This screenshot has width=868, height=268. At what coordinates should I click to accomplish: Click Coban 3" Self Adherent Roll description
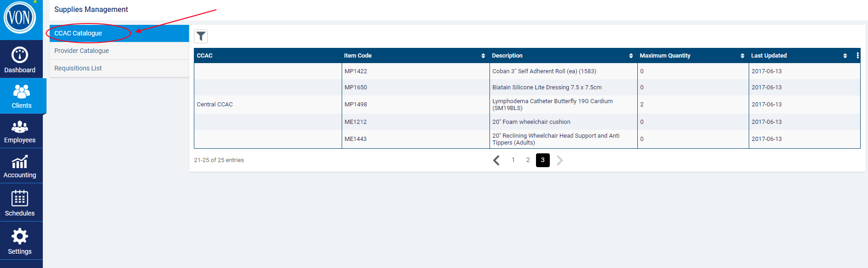544,71
